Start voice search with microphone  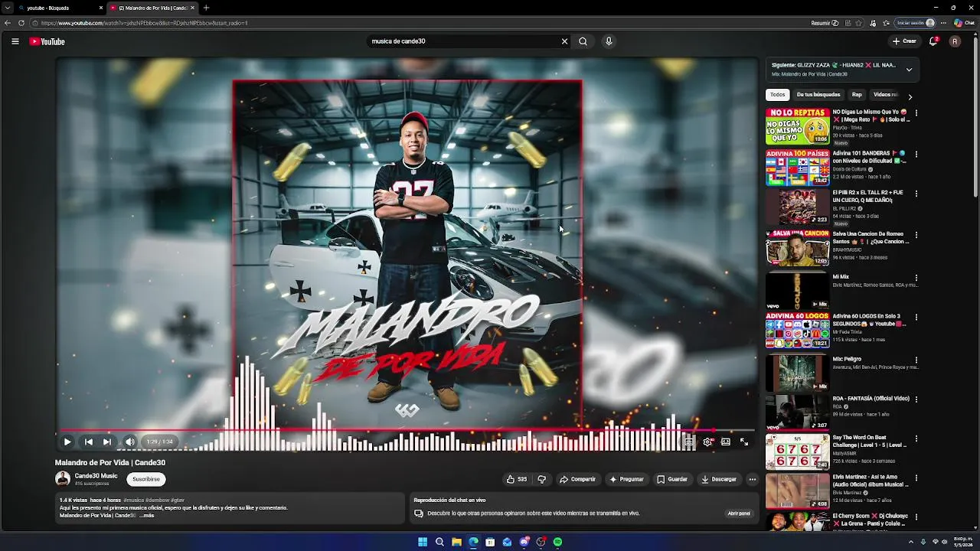click(609, 41)
